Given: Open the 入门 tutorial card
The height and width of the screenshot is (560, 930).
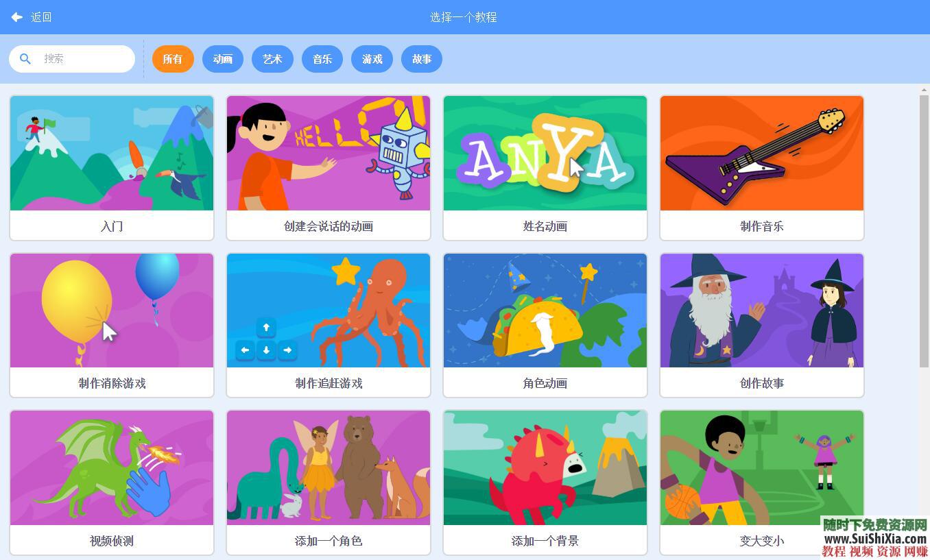Looking at the screenshot, I should [x=112, y=168].
